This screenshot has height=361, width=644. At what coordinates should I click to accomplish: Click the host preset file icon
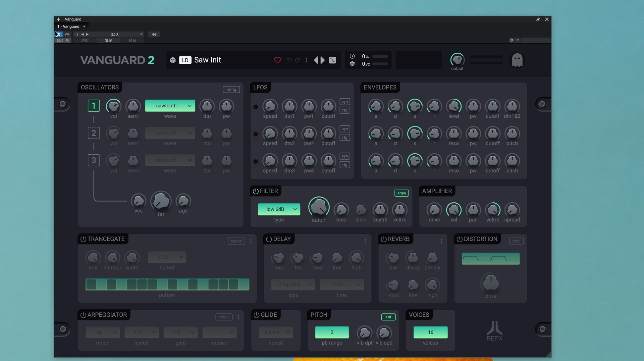click(x=76, y=34)
